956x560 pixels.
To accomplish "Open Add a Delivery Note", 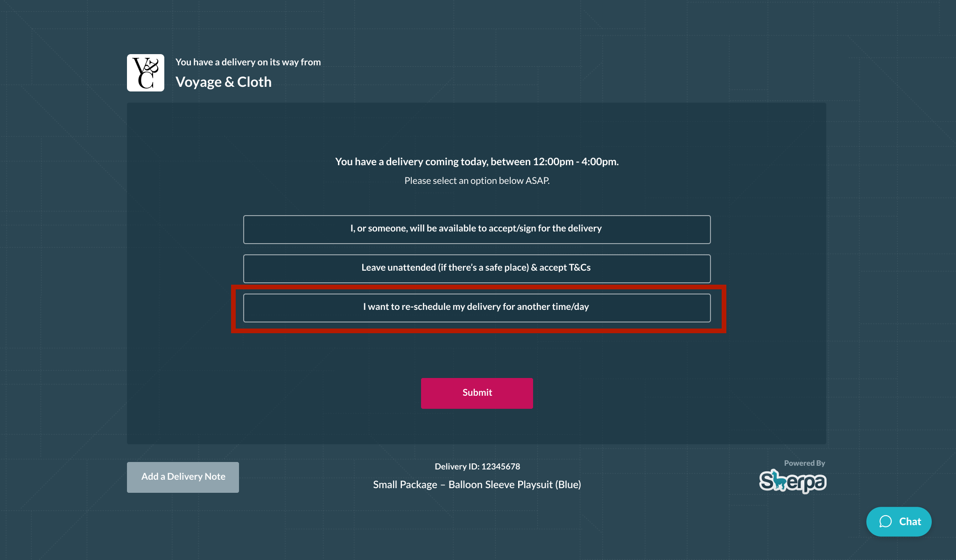I will pyautogui.click(x=183, y=477).
